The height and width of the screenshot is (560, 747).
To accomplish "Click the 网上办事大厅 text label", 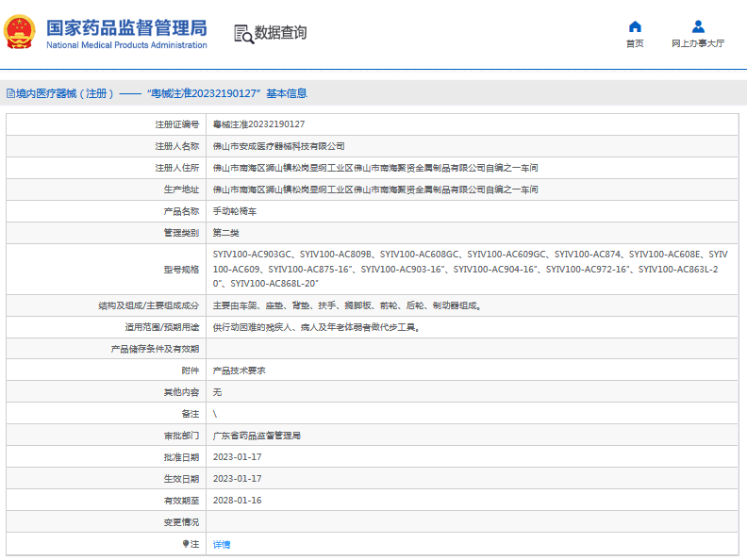I will [698, 43].
